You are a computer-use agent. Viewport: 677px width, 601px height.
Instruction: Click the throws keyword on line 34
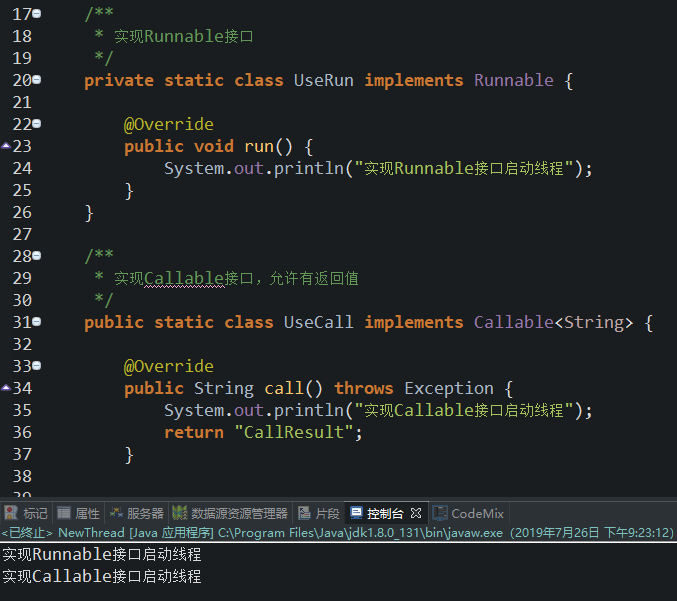tap(364, 388)
